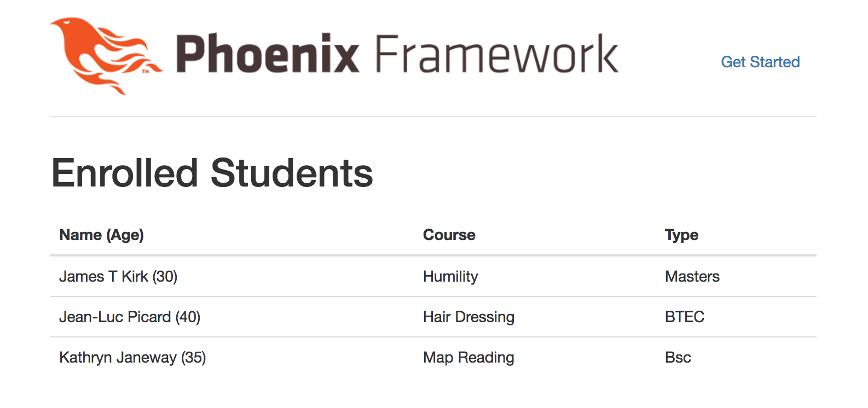Screen dimensions: 868x408
Task: Click the Name (Age) column header
Action: 102,235
